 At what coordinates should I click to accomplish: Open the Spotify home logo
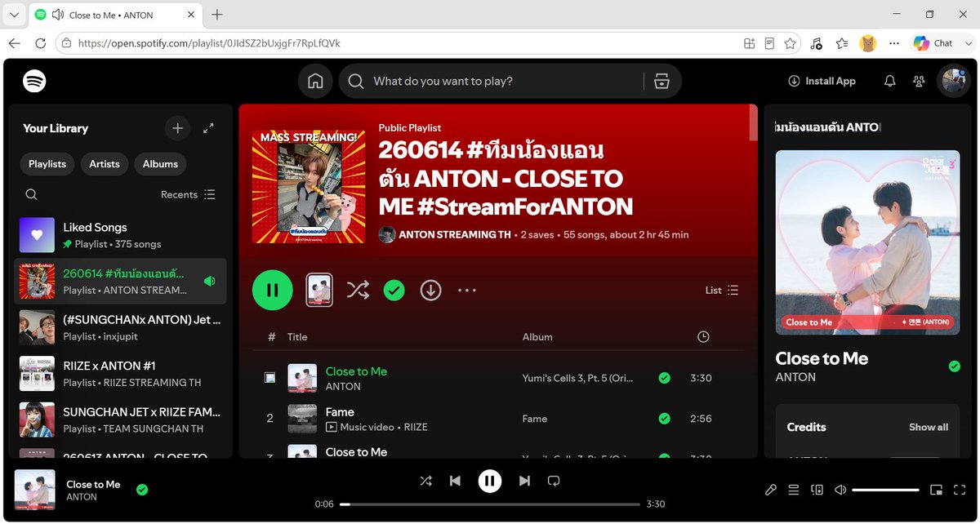tap(34, 81)
